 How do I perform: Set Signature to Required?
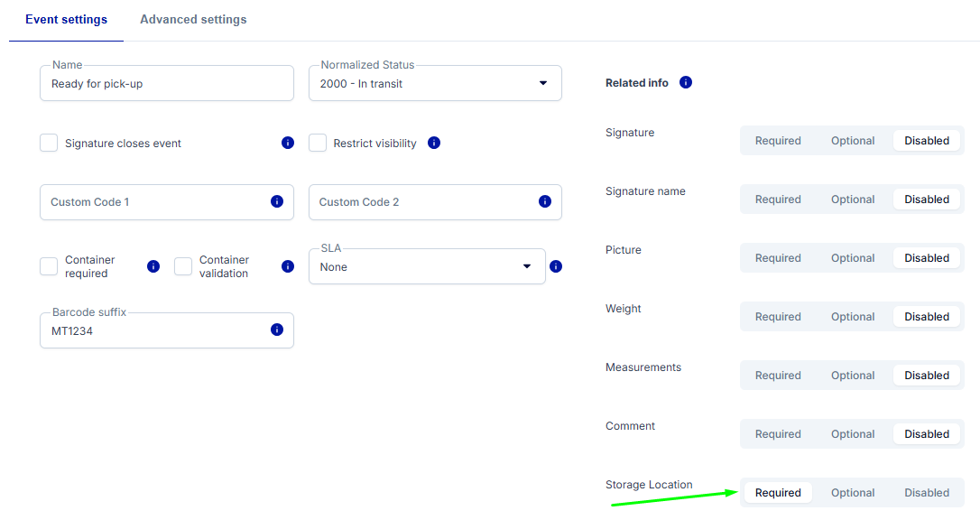pyautogui.click(x=778, y=141)
